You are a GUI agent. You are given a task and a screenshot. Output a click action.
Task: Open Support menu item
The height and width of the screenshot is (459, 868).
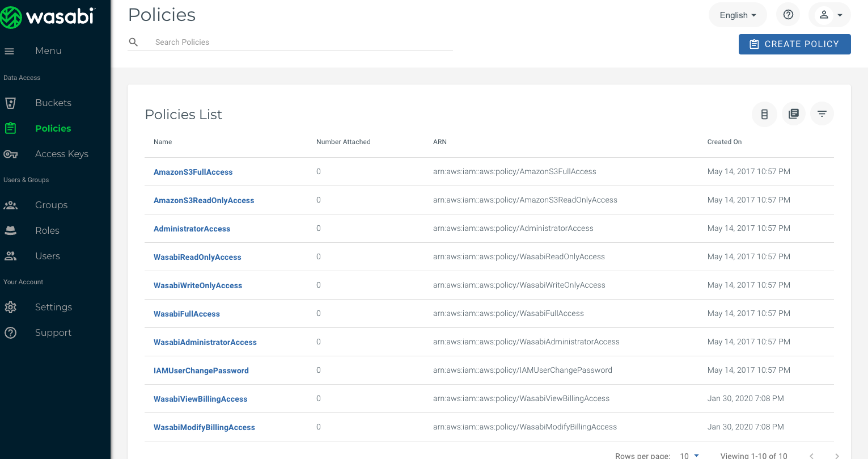pyautogui.click(x=53, y=332)
